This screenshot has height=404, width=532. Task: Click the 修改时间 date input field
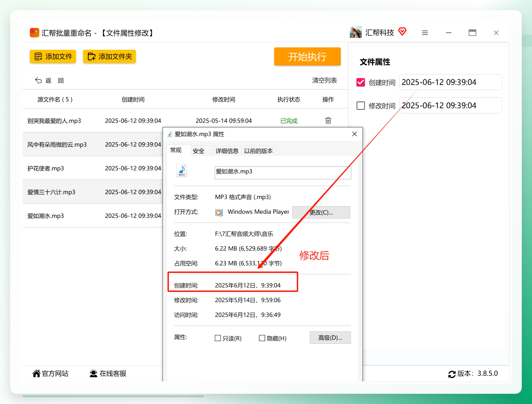click(x=451, y=105)
